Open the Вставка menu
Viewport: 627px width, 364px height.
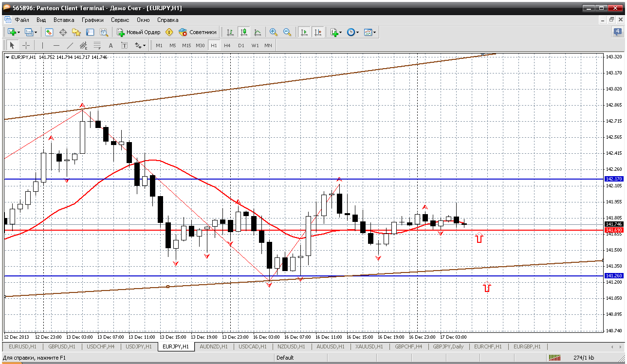point(64,20)
